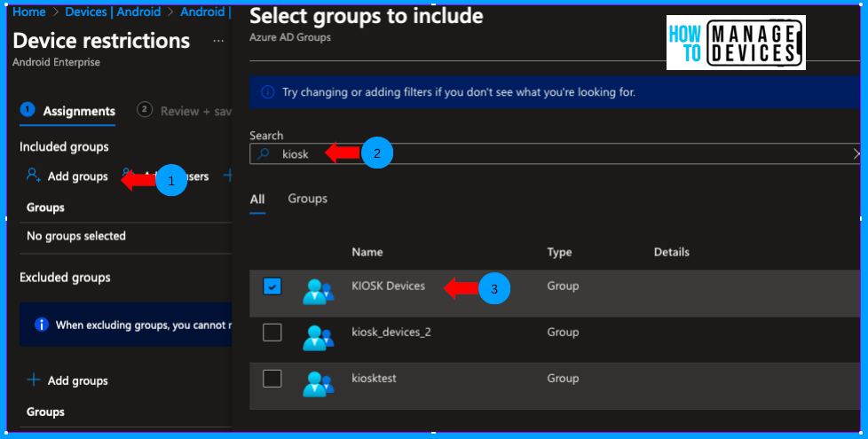Select the kiosk_devices_2 group name
Image resolution: width=868 pixels, height=439 pixels.
pos(391,333)
